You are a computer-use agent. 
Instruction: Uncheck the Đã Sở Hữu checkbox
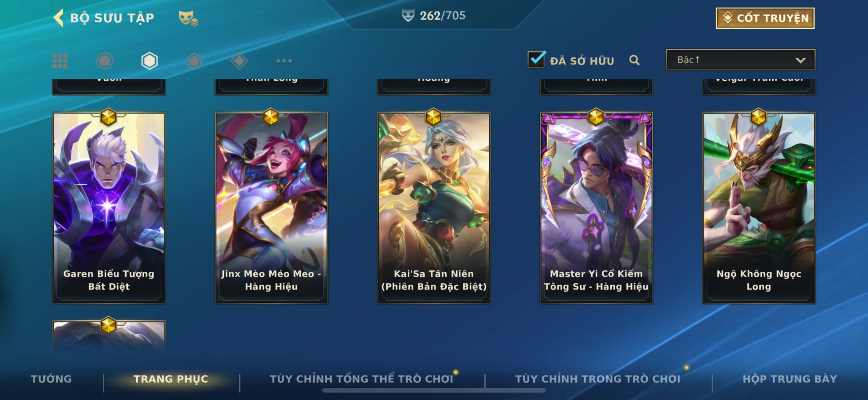pyautogui.click(x=536, y=60)
